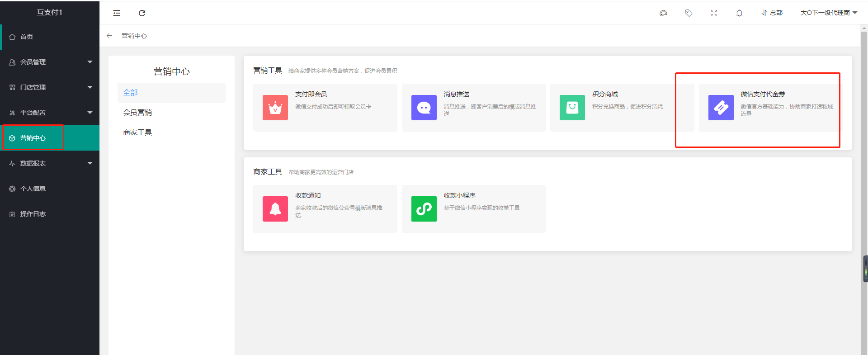Click the grid icon next to 门店管理

click(12, 87)
